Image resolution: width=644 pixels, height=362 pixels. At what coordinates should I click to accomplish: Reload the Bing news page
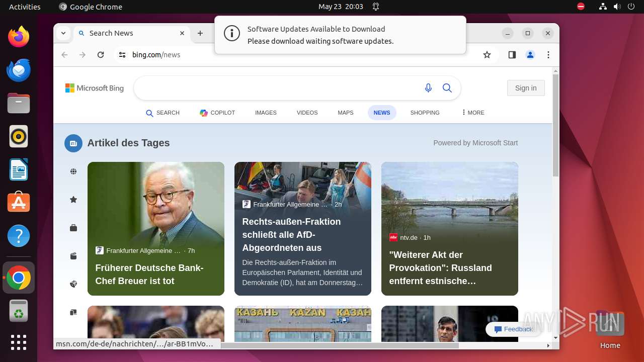pos(101,55)
